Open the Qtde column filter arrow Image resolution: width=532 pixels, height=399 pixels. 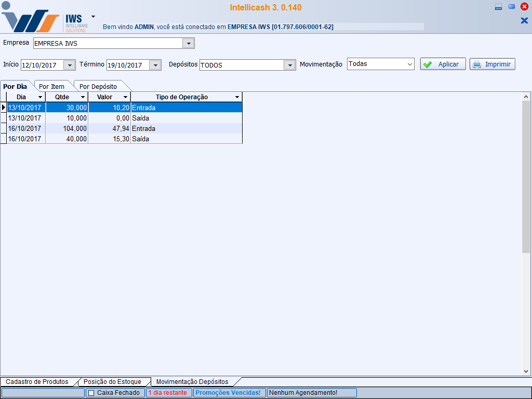(x=83, y=97)
